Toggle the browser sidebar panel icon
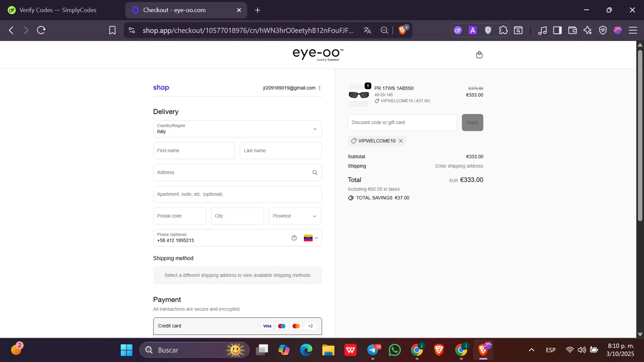Screen dimensions: 644x362 coord(557,30)
